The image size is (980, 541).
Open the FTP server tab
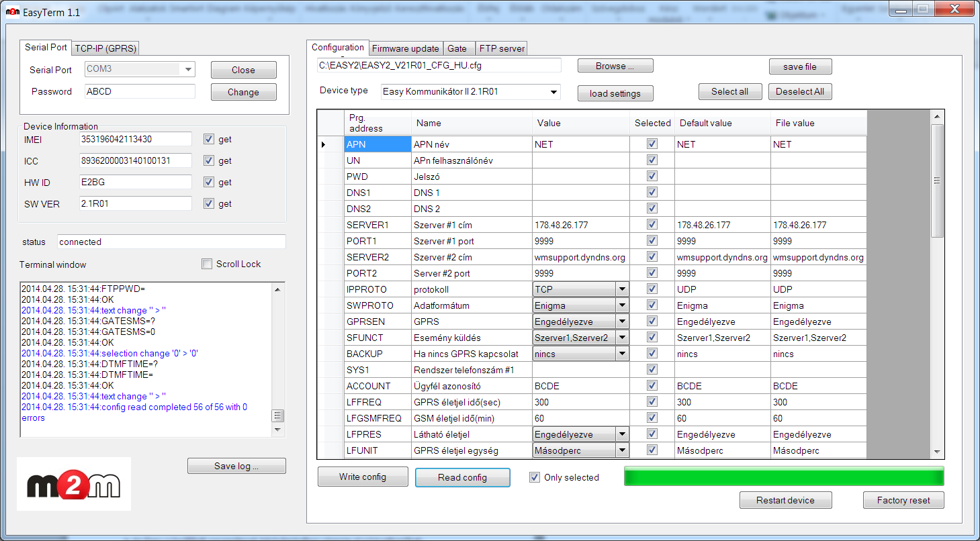(502, 48)
